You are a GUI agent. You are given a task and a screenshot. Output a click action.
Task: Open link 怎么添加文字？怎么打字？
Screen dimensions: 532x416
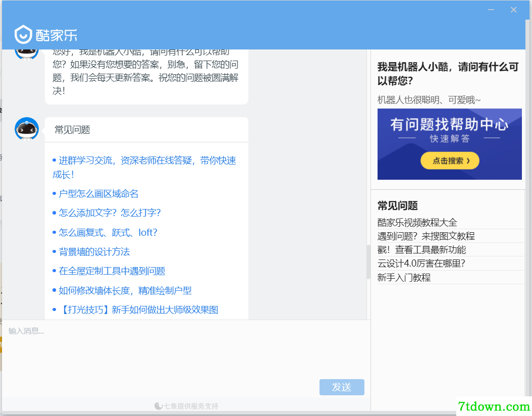tap(110, 213)
